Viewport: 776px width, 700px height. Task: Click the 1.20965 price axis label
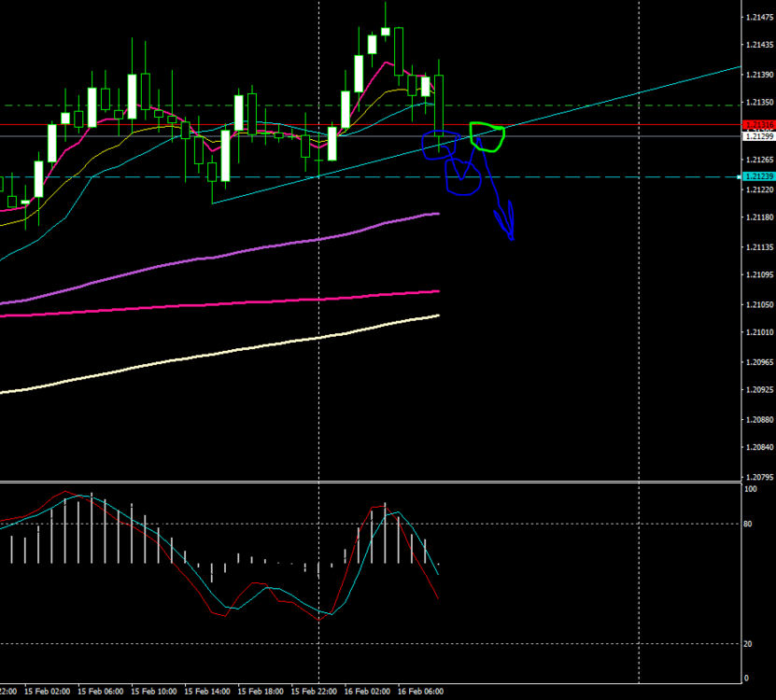[x=760, y=362]
